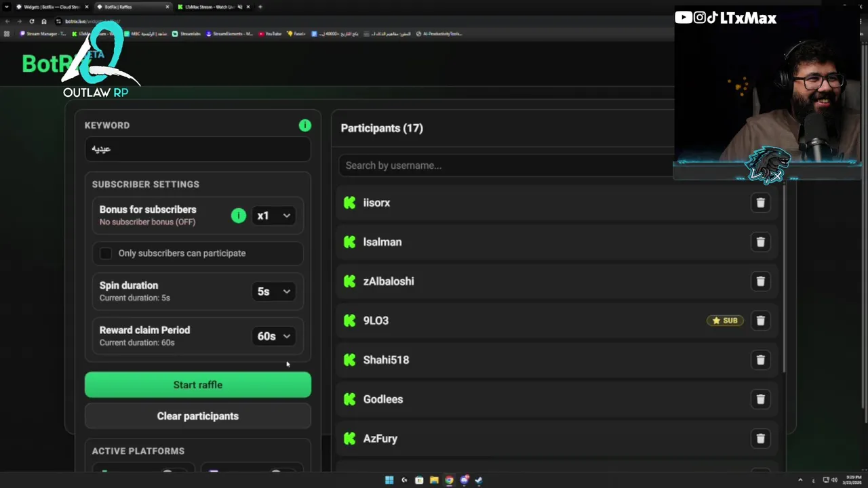This screenshot has width=868, height=488.
Task: Open the Spin duration 5s dropdown
Action: 273,291
